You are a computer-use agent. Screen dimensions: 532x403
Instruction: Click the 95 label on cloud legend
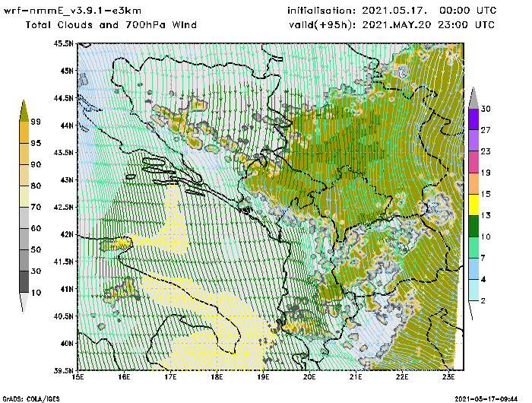(36, 143)
